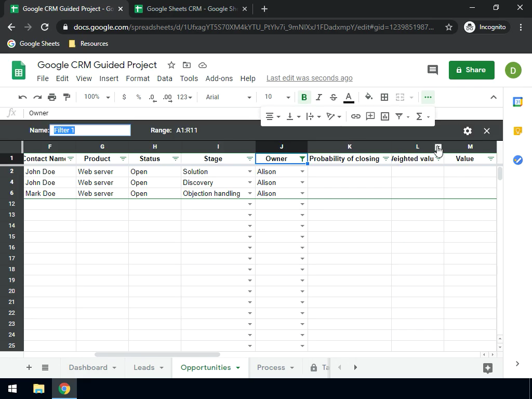532x399 pixels.
Task: Open File Explorer in Windows taskbar
Action: (x=38, y=389)
